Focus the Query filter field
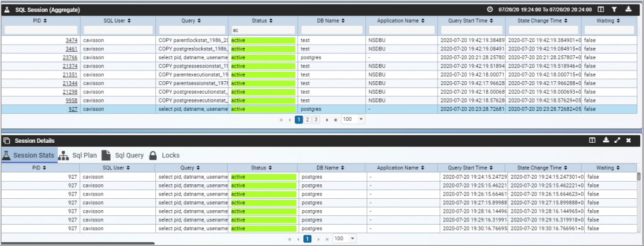The height and width of the screenshot is (246, 644). tap(192, 30)
